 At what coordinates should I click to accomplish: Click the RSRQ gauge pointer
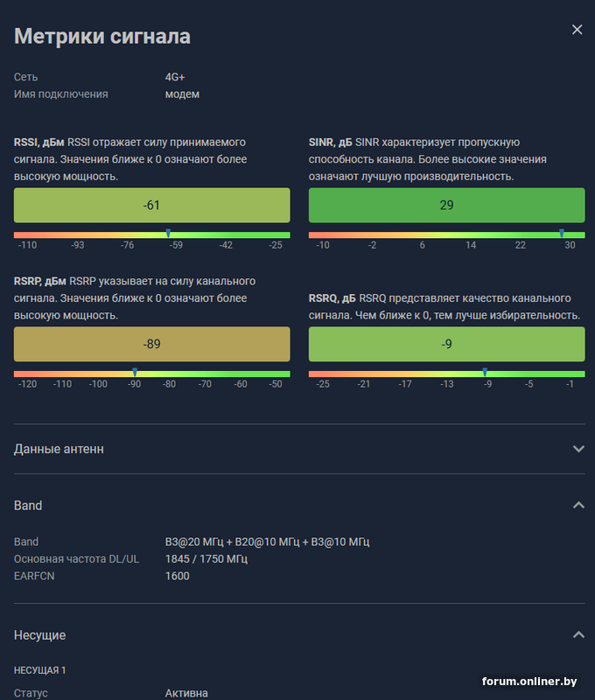point(485,373)
